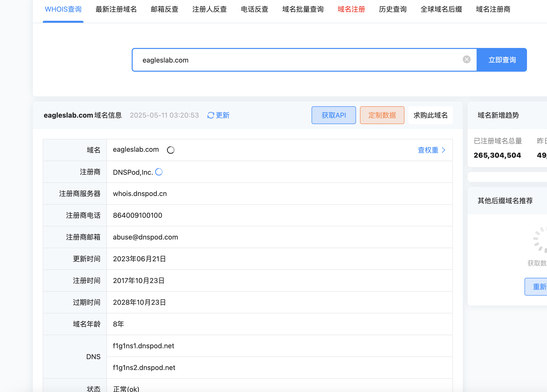Go to 域名注册 tab in red
The image size is (547, 392).
click(x=351, y=9)
